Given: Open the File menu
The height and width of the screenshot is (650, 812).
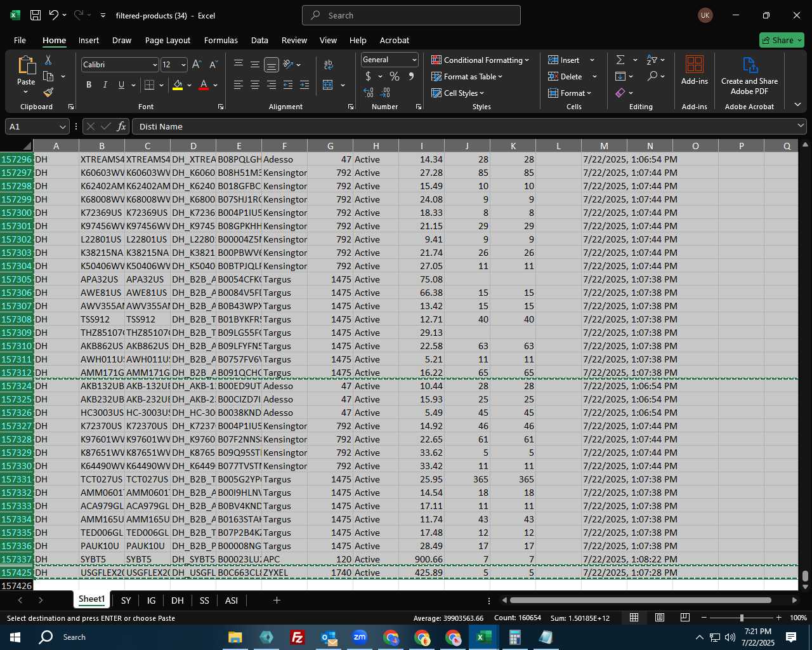Looking at the screenshot, I should pyautogui.click(x=20, y=40).
